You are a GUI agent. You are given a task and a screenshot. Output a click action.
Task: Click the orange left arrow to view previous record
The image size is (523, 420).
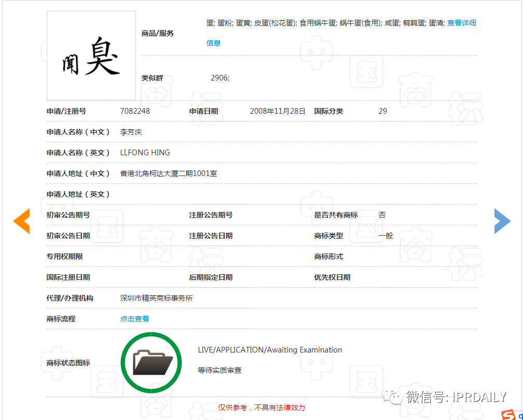pyautogui.click(x=21, y=221)
